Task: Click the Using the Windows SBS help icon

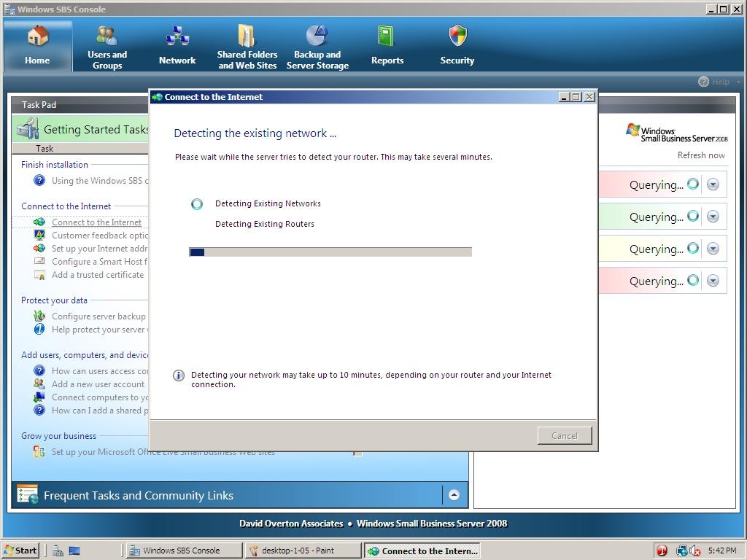Action: [39, 181]
